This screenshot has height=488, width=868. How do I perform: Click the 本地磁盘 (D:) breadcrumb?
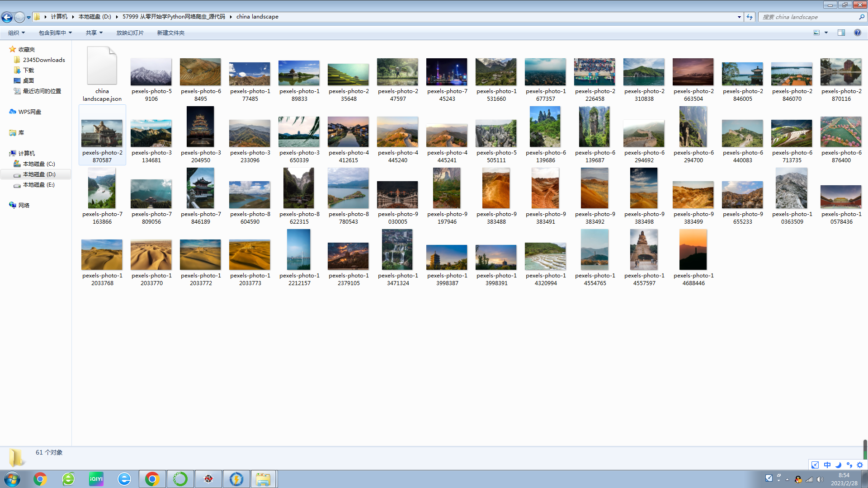pyautogui.click(x=94, y=17)
